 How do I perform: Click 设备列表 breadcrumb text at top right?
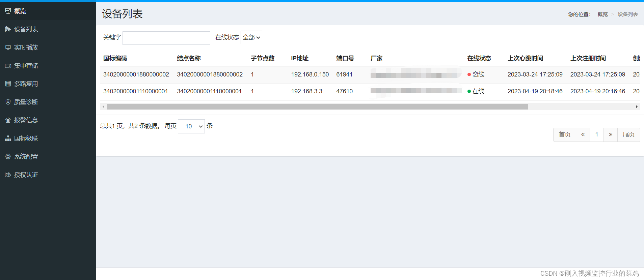coord(628,14)
